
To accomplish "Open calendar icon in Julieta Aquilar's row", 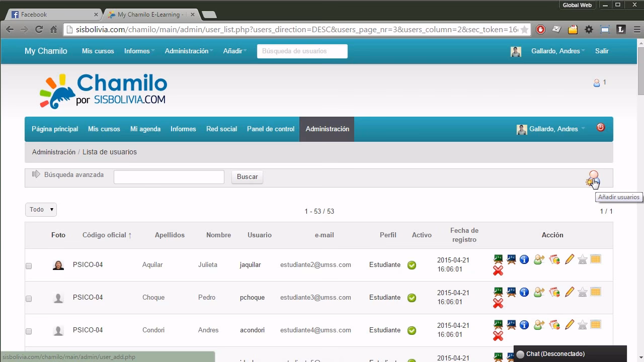I will [x=596, y=259].
